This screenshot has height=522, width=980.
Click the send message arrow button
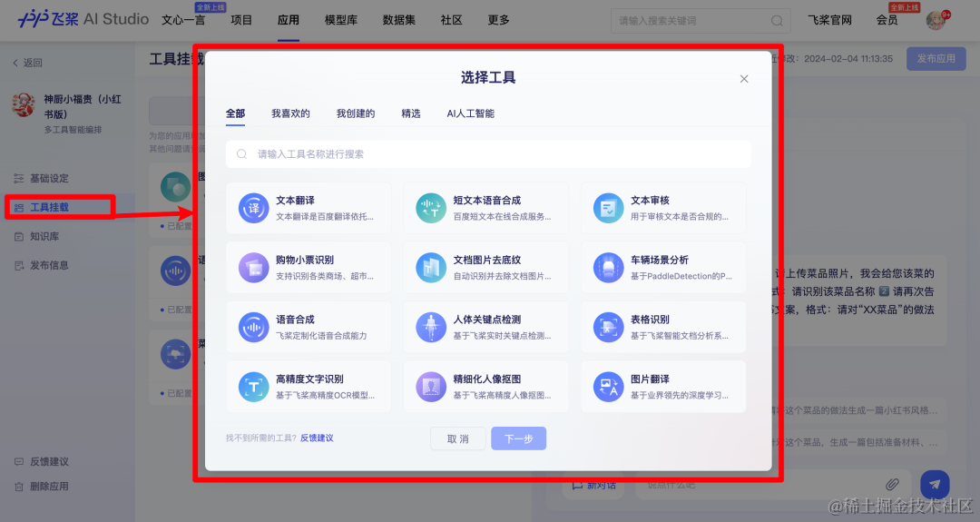click(935, 485)
